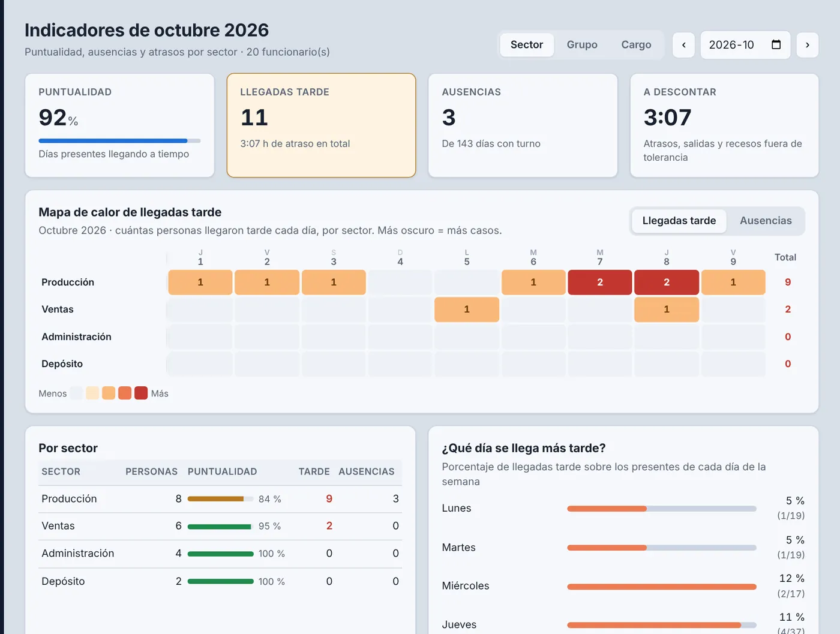
Task: Click the Lunes late-arrival bar
Action: [x=662, y=509]
